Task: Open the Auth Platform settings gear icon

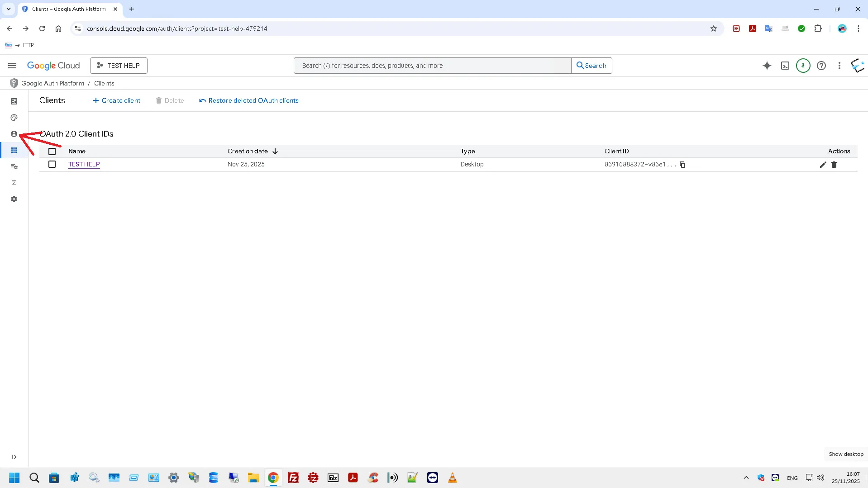Action: (x=14, y=199)
